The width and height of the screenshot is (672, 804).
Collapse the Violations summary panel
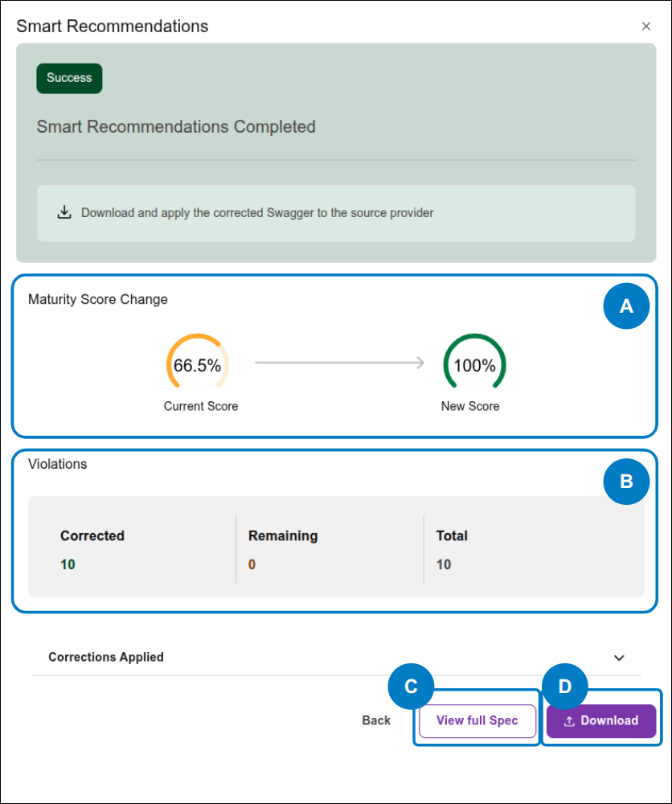(57, 464)
